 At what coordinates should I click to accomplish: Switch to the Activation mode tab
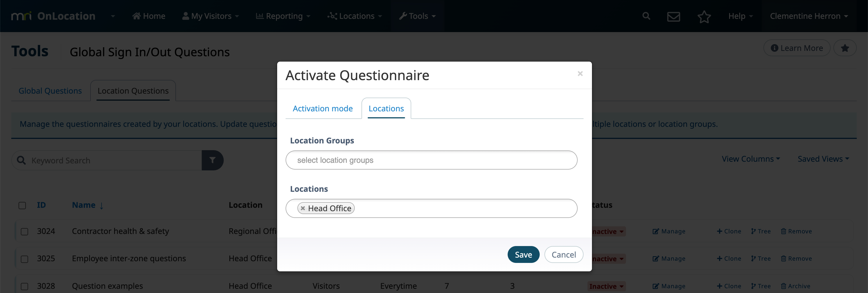[322, 109]
